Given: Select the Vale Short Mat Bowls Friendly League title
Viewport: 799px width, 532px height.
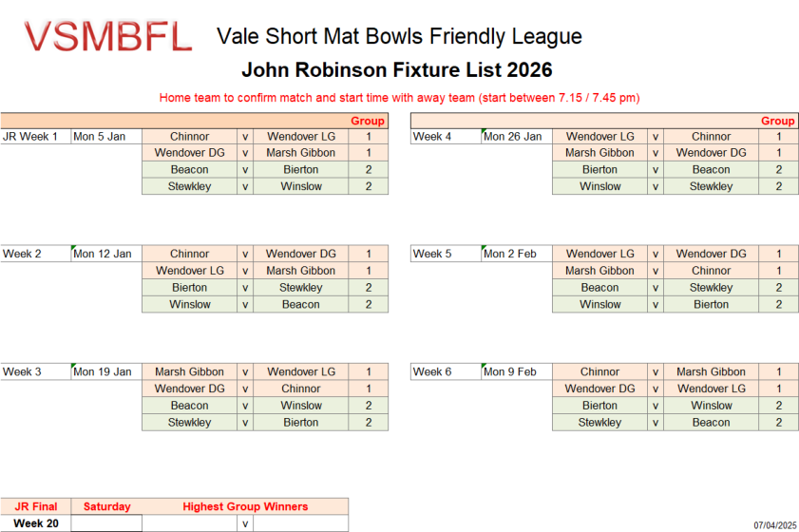Looking at the screenshot, I should [x=399, y=37].
